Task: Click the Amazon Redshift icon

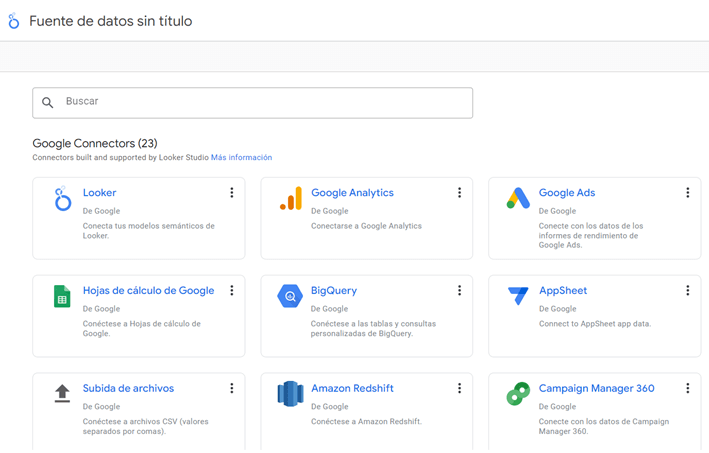Action: point(290,393)
